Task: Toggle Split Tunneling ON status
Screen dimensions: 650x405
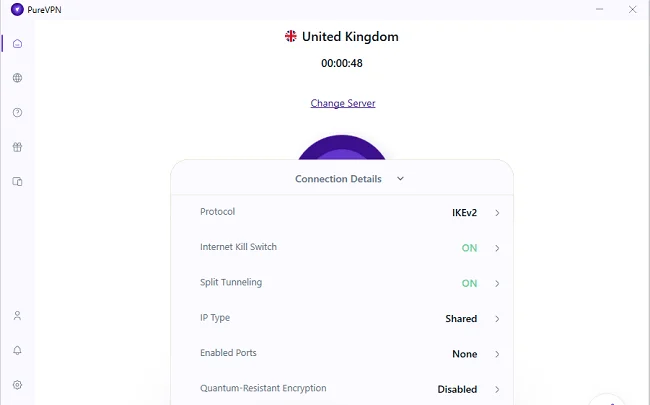Action: (469, 283)
